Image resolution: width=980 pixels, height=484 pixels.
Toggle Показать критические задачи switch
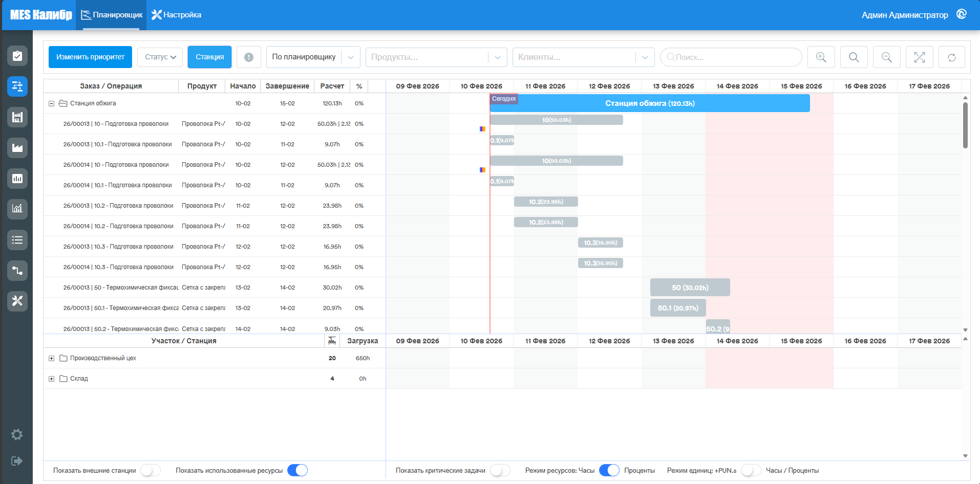[500, 470]
